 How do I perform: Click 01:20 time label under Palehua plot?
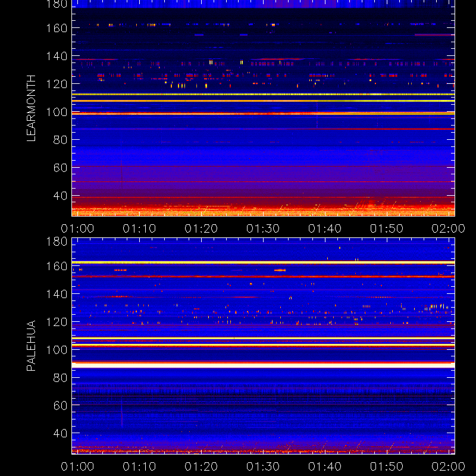click(x=201, y=466)
